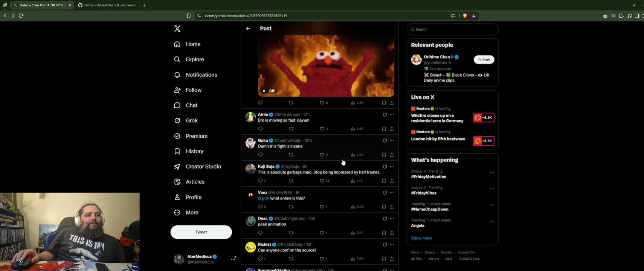This screenshot has width=644, height=271.
Task: Open Reuters wildfire in Germany live stream
Action: tap(453, 115)
